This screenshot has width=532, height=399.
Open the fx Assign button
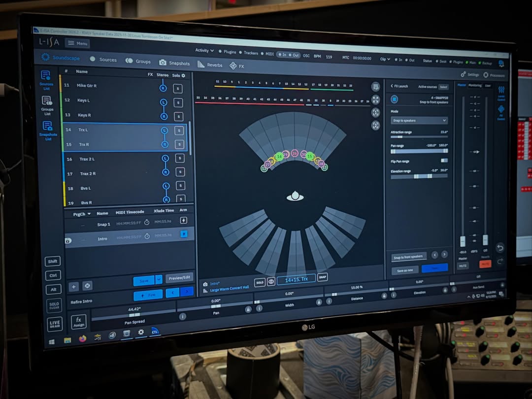[x=79, y=322]
